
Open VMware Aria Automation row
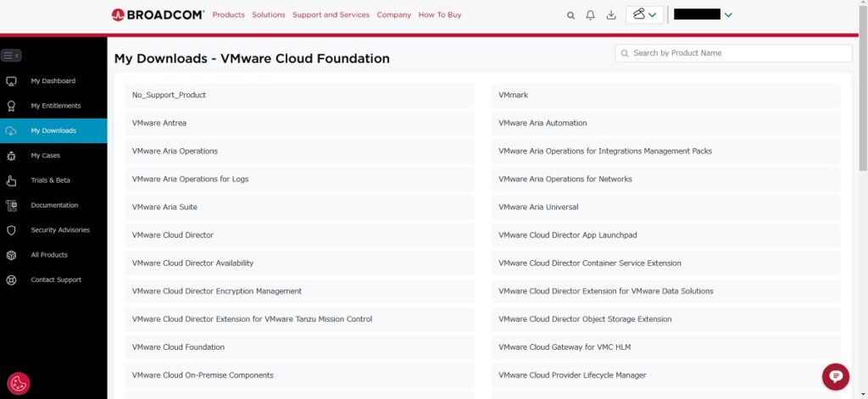[x=666, y=124]
